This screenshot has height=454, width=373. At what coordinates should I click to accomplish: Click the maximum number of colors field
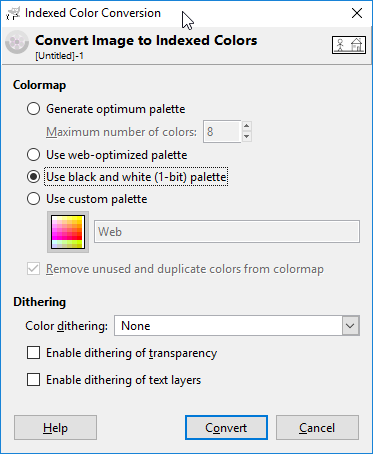(222, 132)
